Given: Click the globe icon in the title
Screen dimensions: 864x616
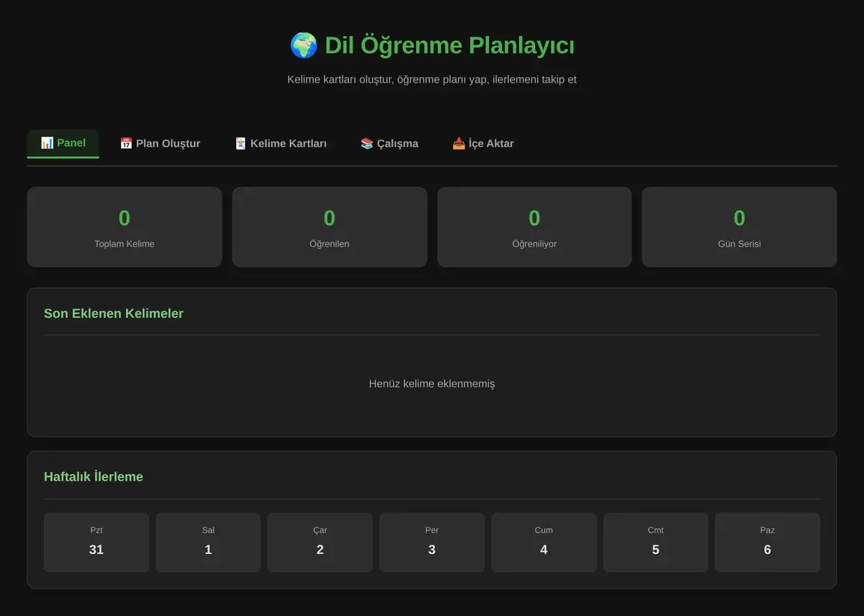Looking at the screenshot, I should click(x=304, y=45).
